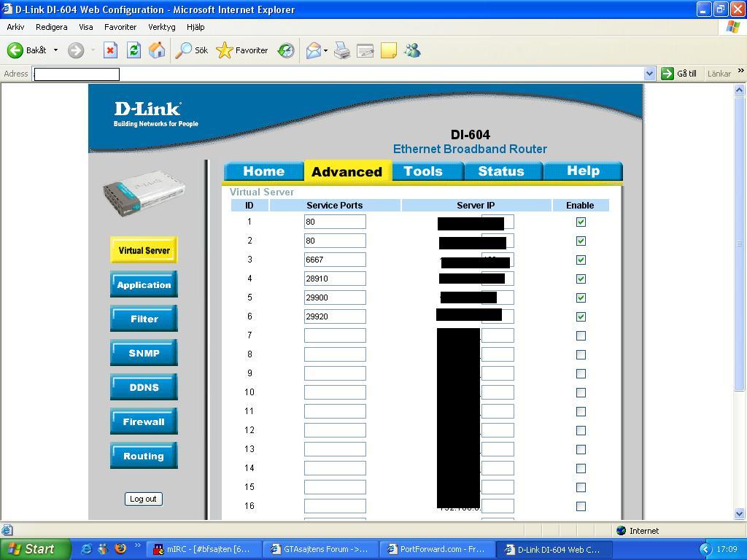Disable virtual server entry ID 1
The width and height of the screenshot is (747, 560).
tap(581, 222)
